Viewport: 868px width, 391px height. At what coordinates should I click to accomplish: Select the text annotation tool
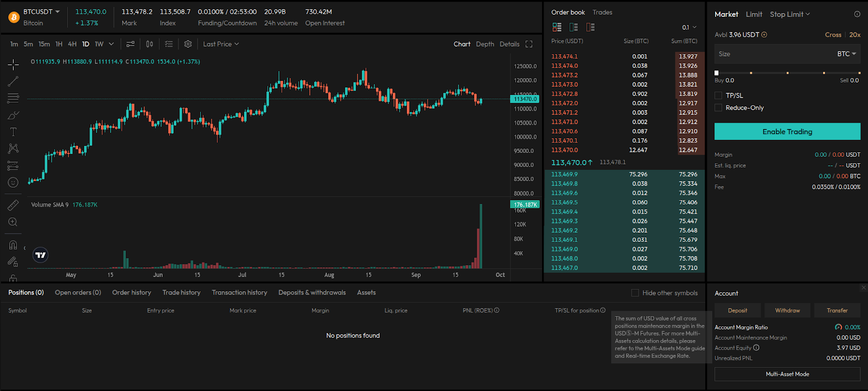13,132
